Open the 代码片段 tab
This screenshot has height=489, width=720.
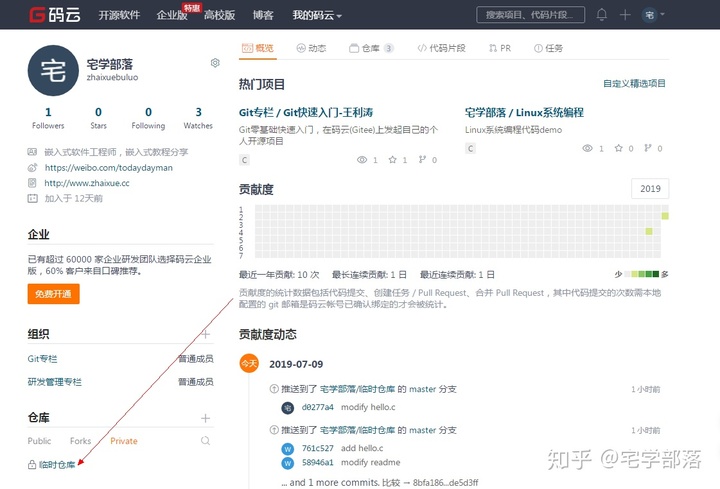pyautogui.click(x=441, y=48)
